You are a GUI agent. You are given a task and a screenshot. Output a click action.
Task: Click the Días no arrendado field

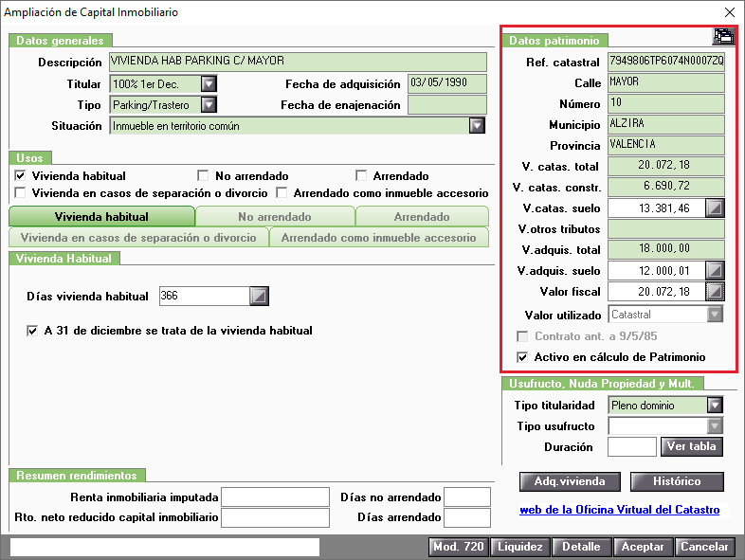(x=467, y=497)
